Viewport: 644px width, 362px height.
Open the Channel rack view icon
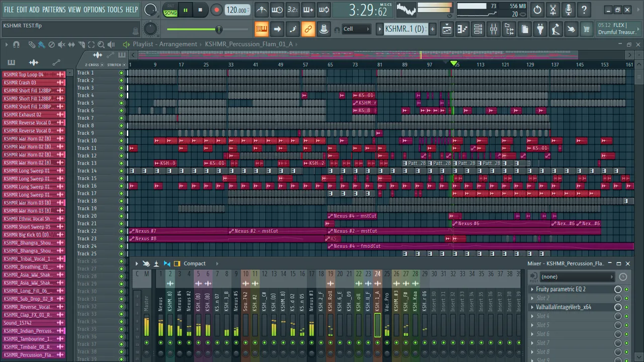(x=478, y=29)
